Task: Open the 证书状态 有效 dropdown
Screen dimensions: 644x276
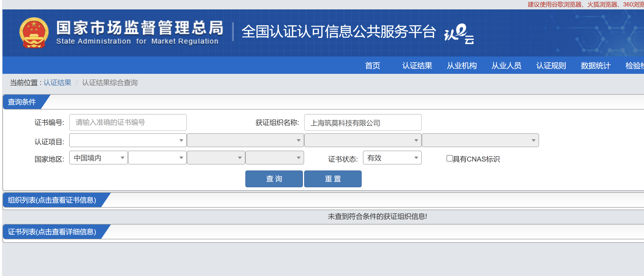Action: [x=392, y=158]
